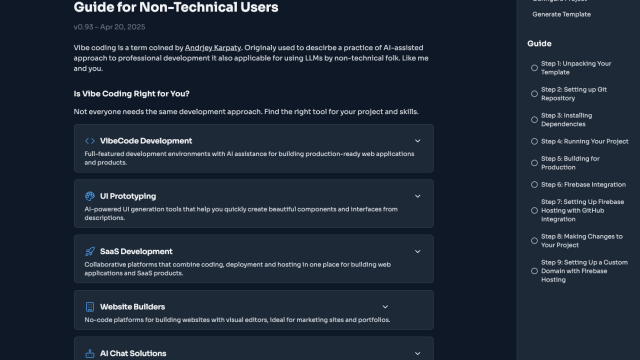Click the code brackets icon beside VibeCode Development
The width and height of the screenshot is (640, 360).
(x=90, y=141)
